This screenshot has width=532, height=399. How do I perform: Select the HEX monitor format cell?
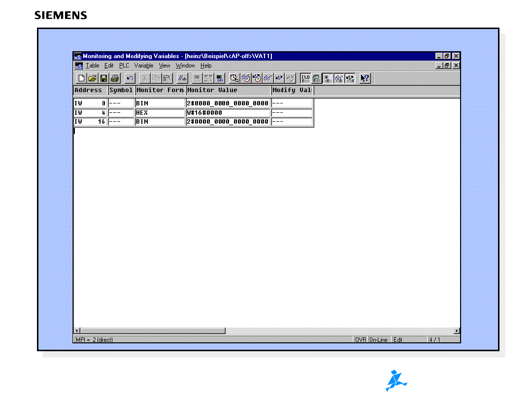160,113
